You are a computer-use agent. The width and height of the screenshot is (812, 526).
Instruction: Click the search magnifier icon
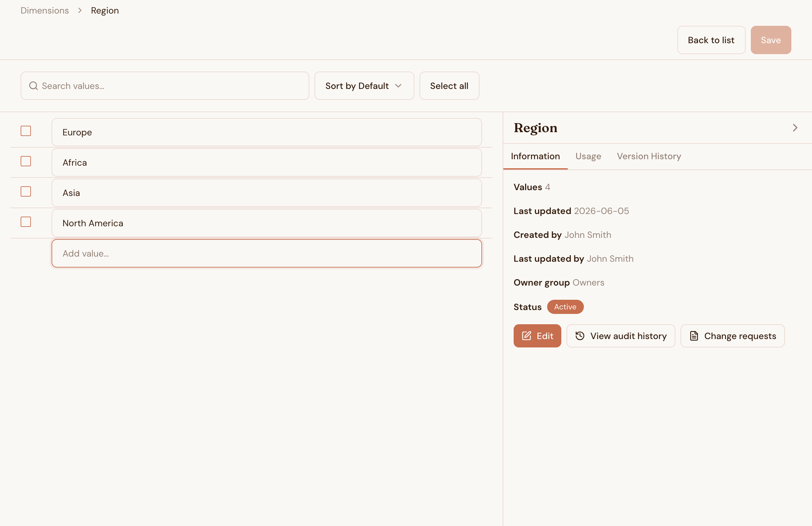pos(34,86)
